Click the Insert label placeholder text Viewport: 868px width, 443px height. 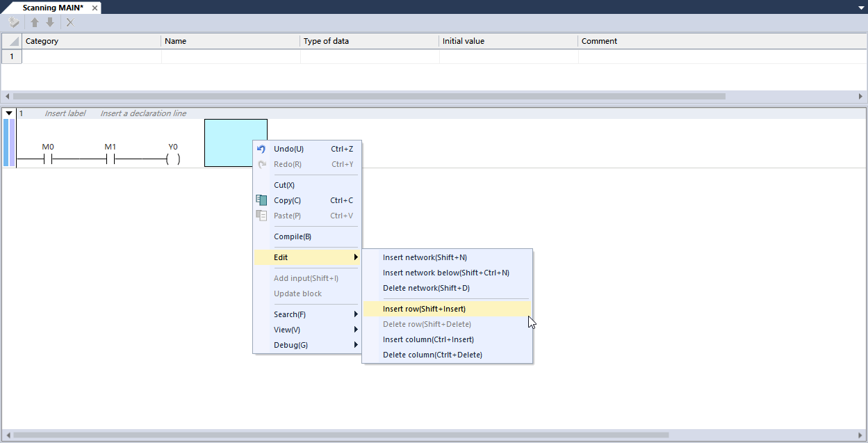(x=65, y=113)
